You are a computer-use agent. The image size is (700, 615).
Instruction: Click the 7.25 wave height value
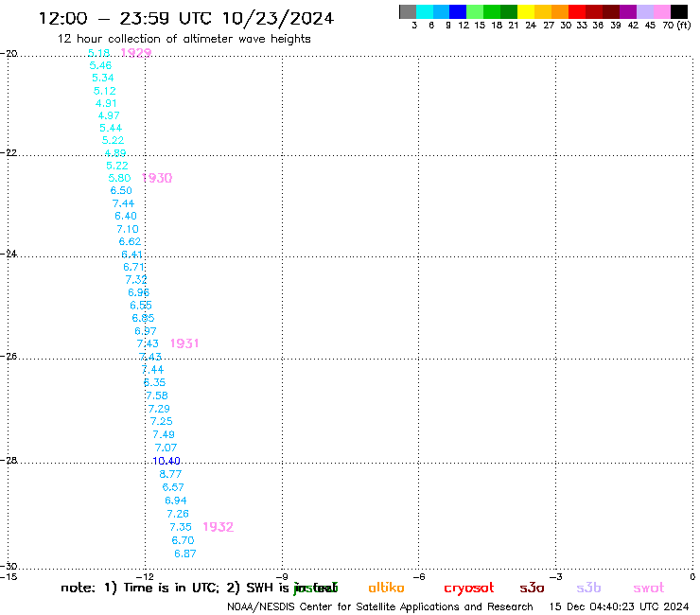click(x=161, y=421)
